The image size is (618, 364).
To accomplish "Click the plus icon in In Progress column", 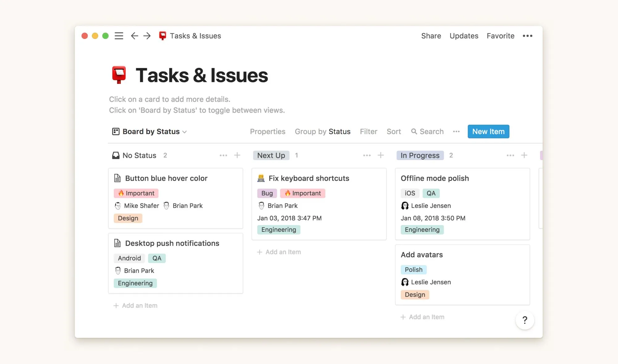I will (524, 155).
